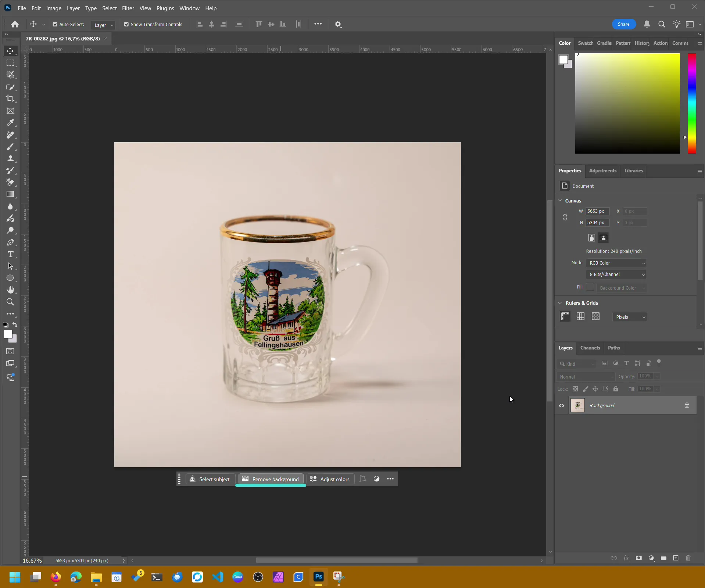Screen dimensions: 705x588
Task: Click the Remove background button
Action: (x=271, y=479)
